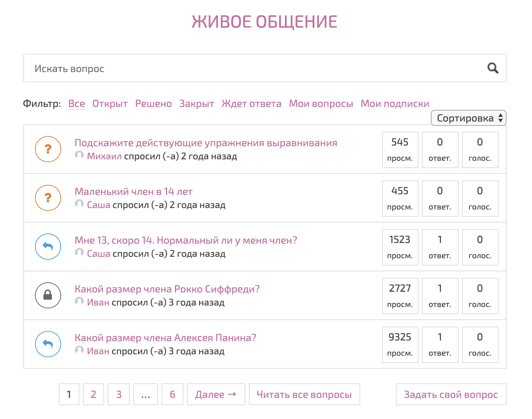
Task: Select the Открыт filter
Action: point(110,104)
